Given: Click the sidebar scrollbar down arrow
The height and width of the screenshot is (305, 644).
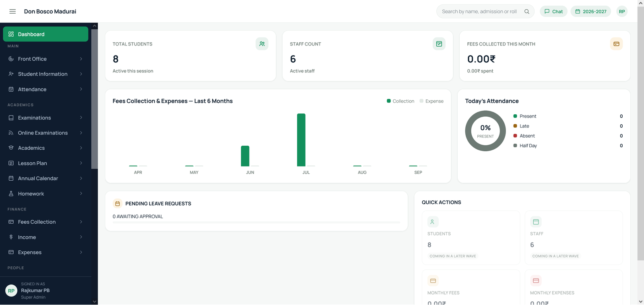Looking at the screenshot, I should 95,301.
